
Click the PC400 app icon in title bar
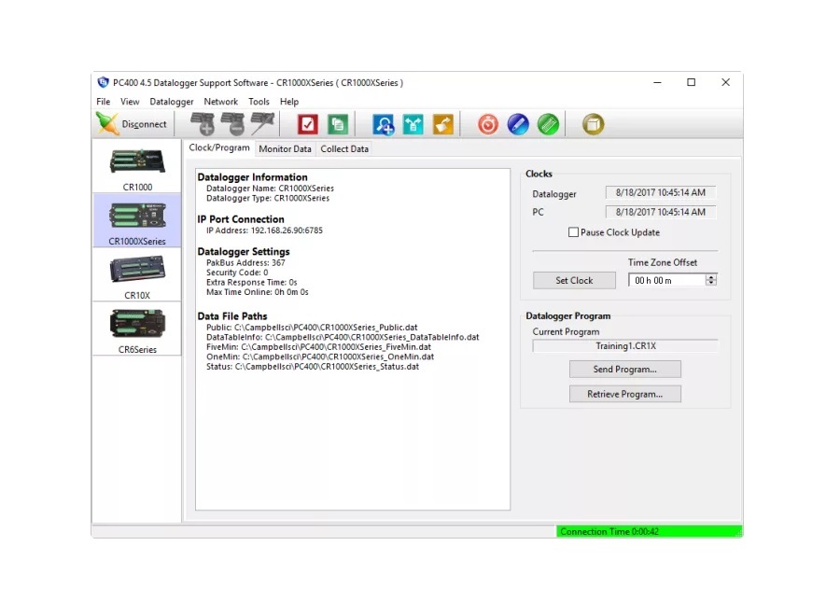click(103, 82)
